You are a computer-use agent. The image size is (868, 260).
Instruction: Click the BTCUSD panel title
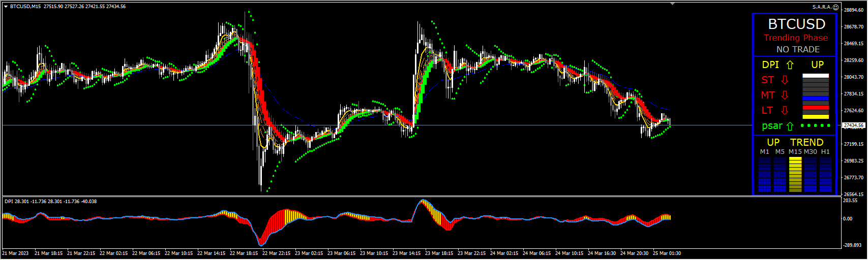point(797,24)
